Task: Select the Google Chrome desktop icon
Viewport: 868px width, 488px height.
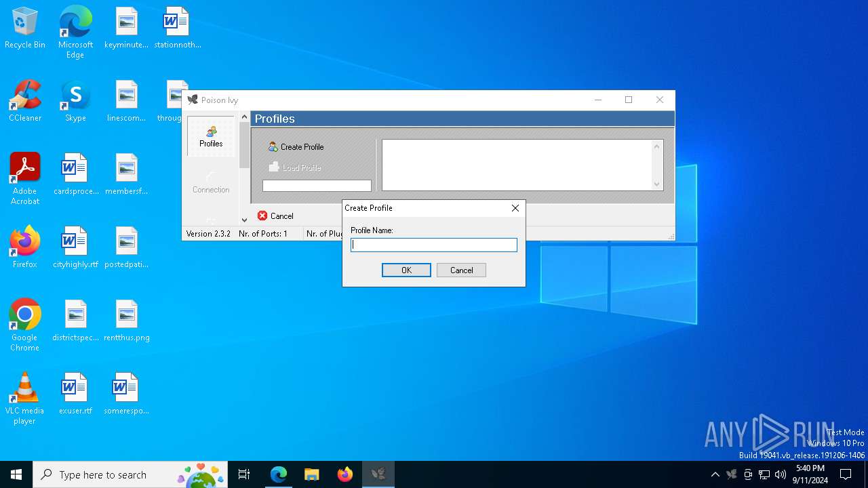Action: (25, 325)
